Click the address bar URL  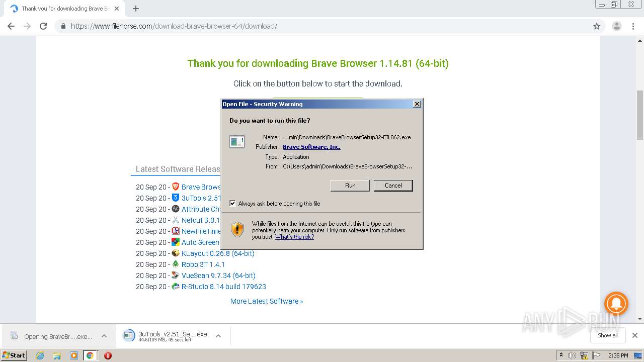point(174,26)
